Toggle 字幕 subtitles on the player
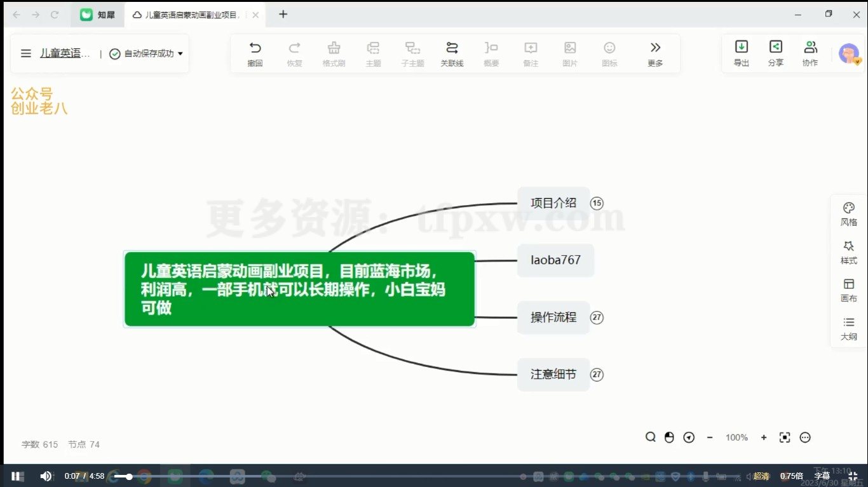Screen dimensions: 868x487 pyautogui.click(x=822, y=476)
